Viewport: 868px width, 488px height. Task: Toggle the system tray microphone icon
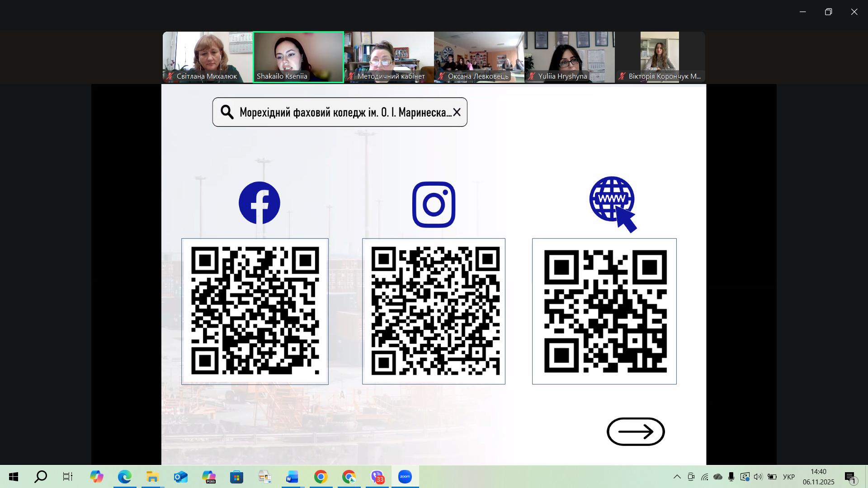point(731,477)
